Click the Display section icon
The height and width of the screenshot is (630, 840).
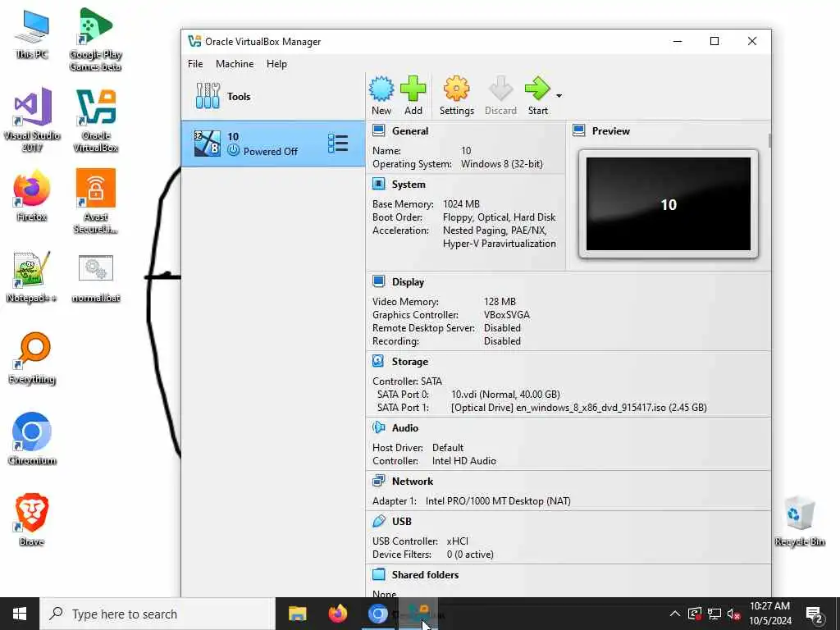[x=379, y=282]
